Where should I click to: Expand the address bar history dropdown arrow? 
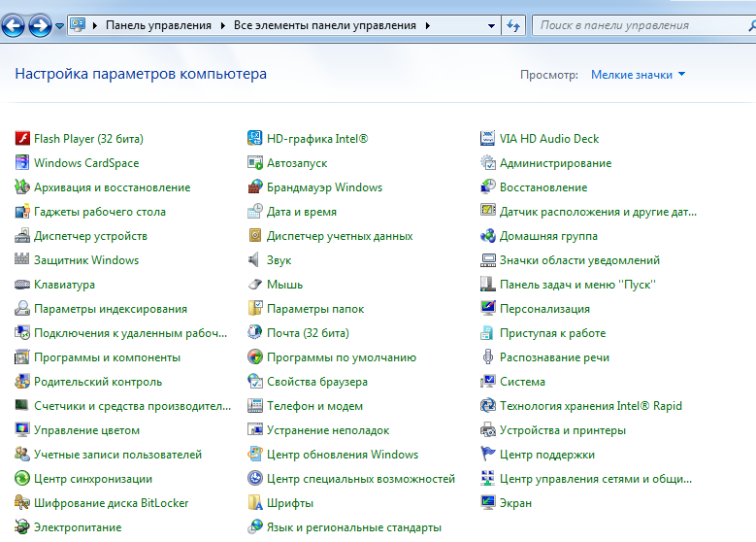point(491,26)
